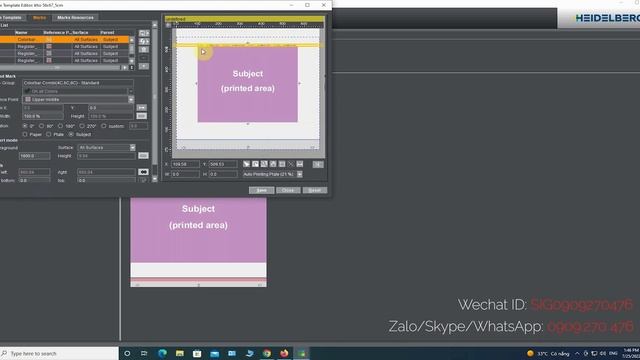Image resolution: width=640 pixels, height=360 pixels.
Task: Open the Mail app from the taskbar
Action: (x=215, y=353)
